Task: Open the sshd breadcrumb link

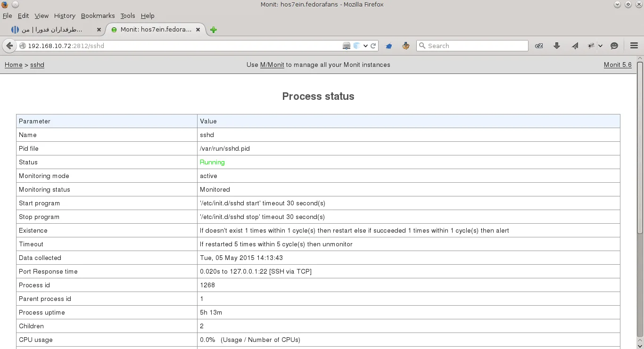Action: (37, 65)
